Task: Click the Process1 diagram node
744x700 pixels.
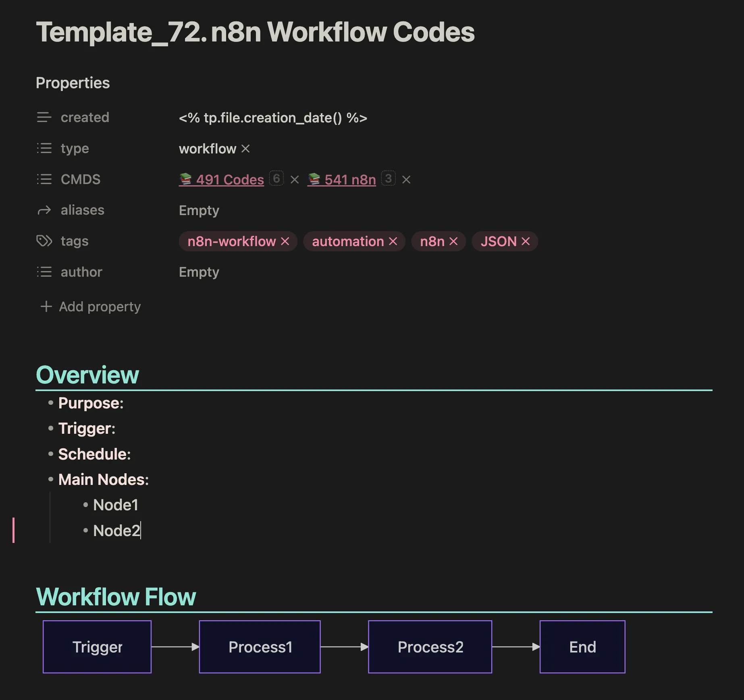Action: point(260,647)
